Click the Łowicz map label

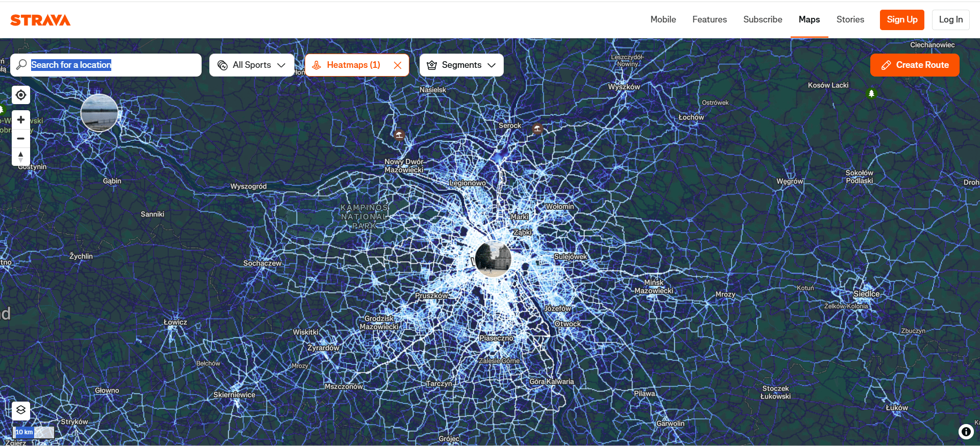[x=175, y=322]
